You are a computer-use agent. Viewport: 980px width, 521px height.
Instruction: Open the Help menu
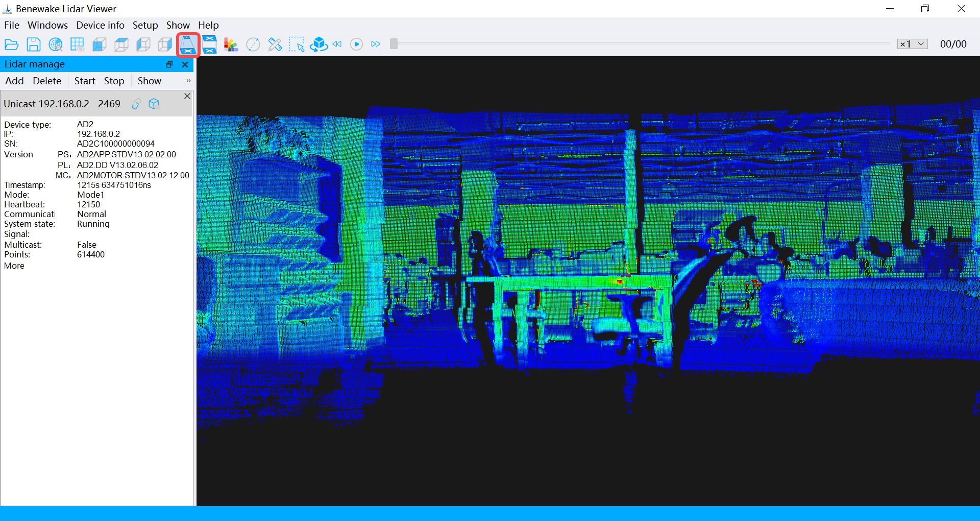click(x=208, y=25)
